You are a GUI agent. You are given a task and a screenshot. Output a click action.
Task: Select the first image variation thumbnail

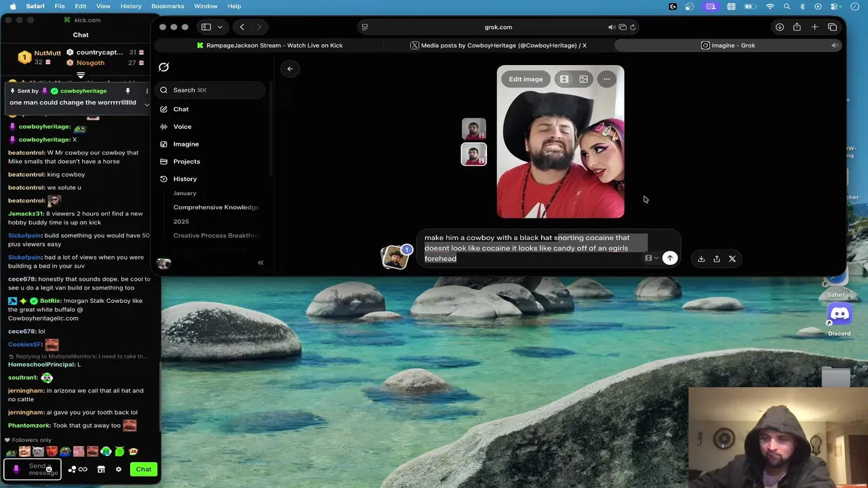pyautogui.click(x=474, y=129)
